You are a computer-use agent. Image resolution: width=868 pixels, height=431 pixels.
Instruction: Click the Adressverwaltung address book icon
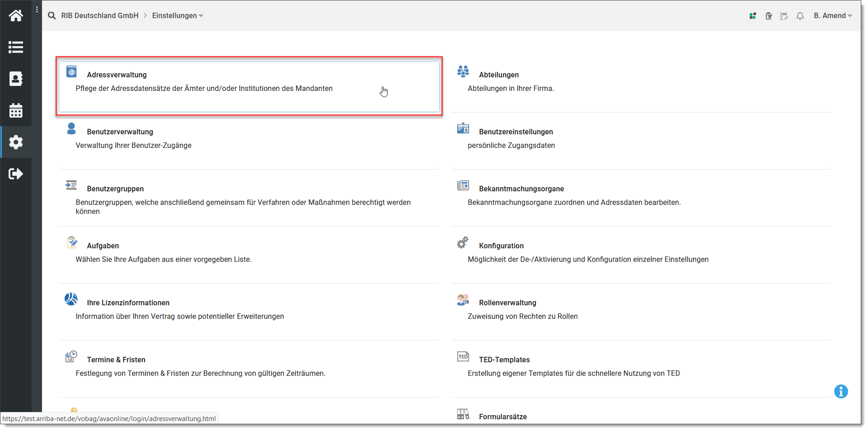(x=71, y=71)
